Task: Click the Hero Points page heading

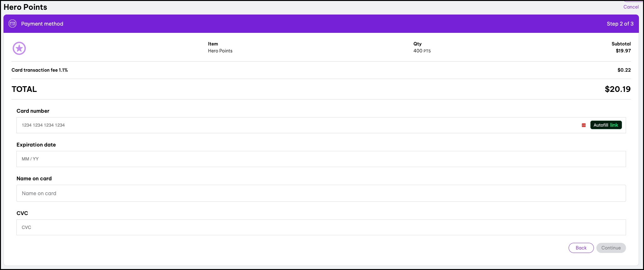Action: tap(25, 7)
